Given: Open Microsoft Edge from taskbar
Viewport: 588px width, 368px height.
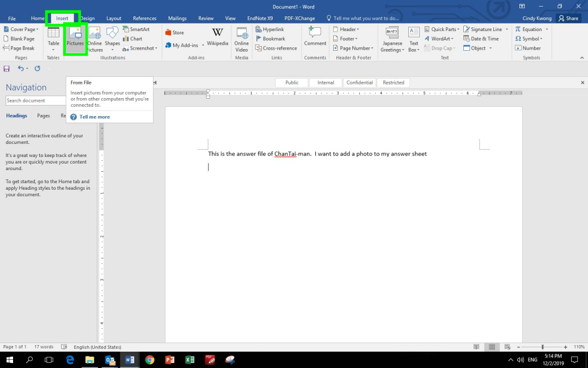Looking at the screenshot, I should pos(70,360).
